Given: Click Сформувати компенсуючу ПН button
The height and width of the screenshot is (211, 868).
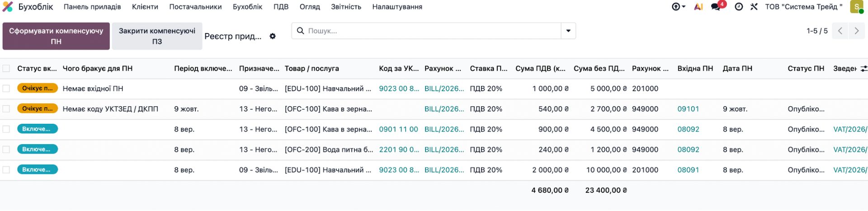Looking at the screenshot, I should pyautogui.click(x=56, y=36).
